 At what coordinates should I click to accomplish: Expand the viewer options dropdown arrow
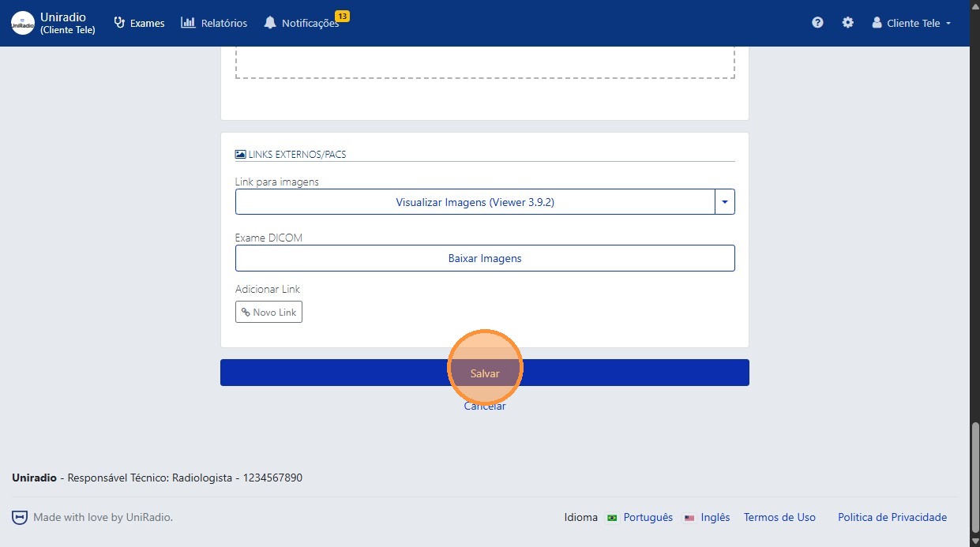[725, 202]
